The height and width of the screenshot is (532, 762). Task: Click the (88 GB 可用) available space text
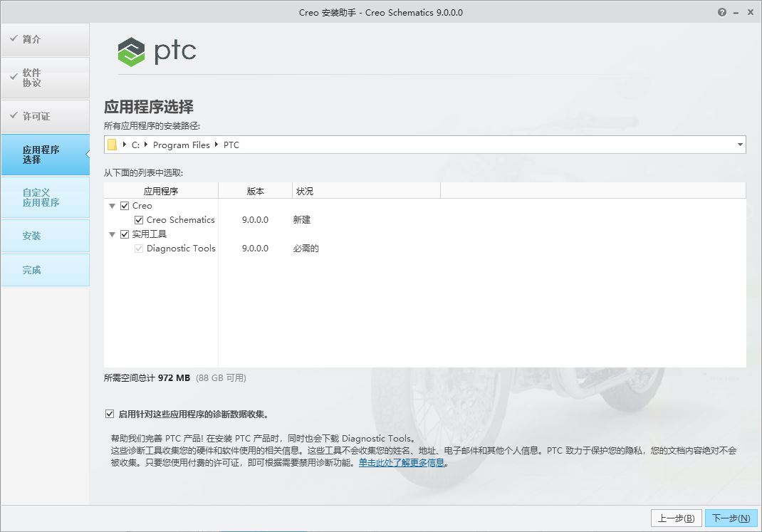click(221, 378)
